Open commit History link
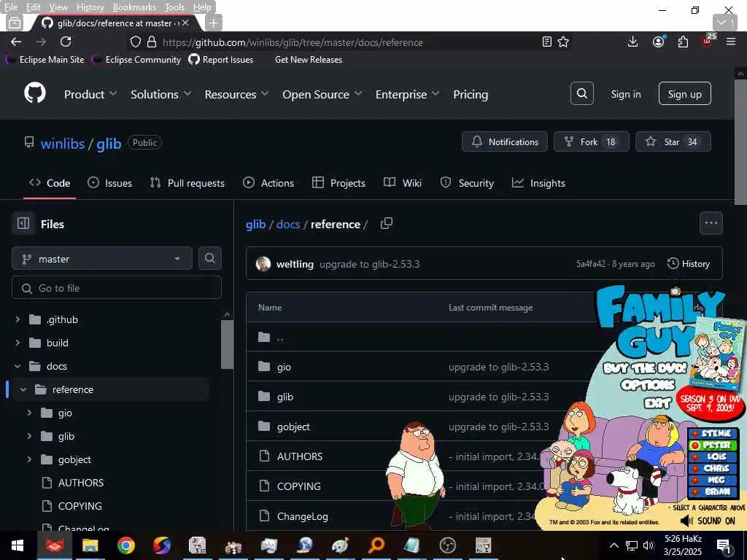The width and height of the screenshot is (747, 560). (x=689, y=264)
